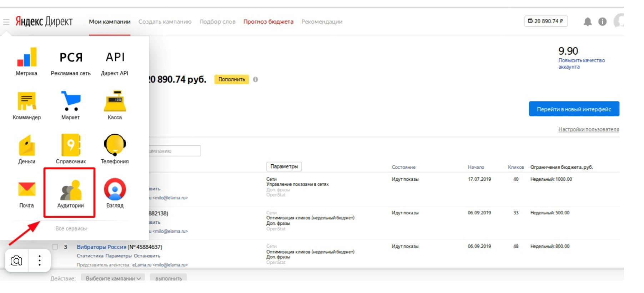Open the Подбор слов tab
The width and height of the screenshot is (644, 293).
click(217, 21)
